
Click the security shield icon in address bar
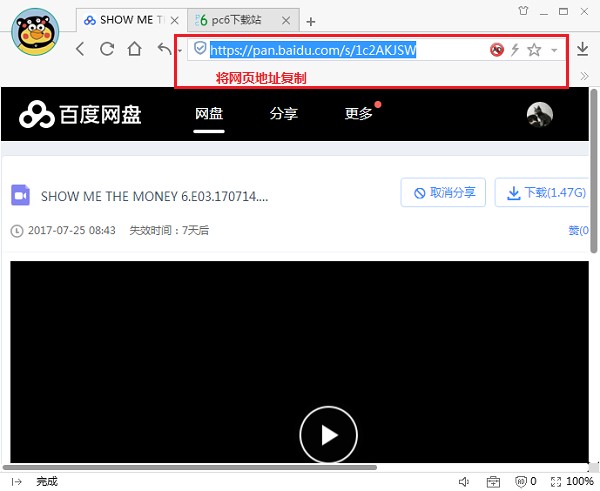(x=200, y=49)
